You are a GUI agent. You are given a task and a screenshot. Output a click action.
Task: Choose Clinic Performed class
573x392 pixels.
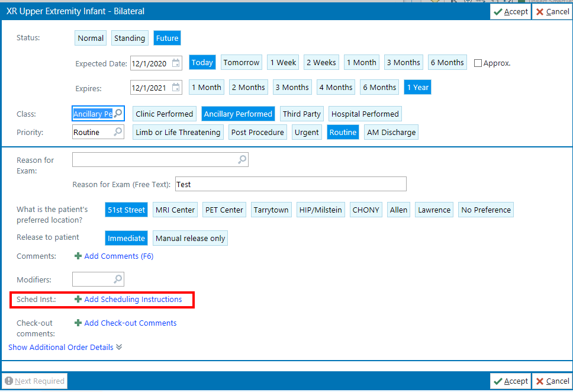tap(165, 114)
